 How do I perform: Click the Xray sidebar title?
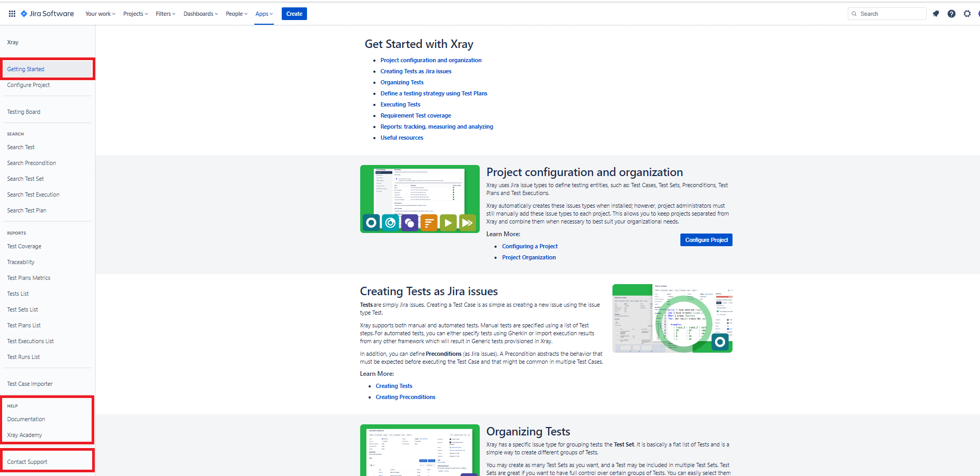[x=13, y=42]
